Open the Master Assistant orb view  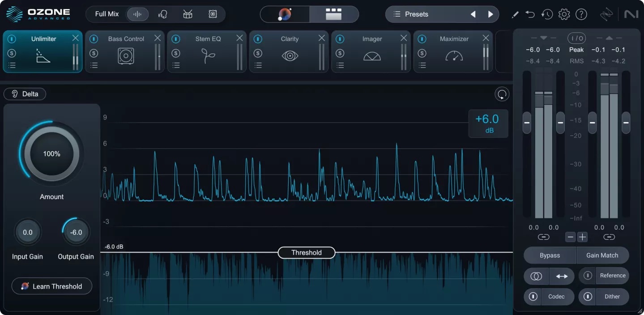tap(285, 14)
